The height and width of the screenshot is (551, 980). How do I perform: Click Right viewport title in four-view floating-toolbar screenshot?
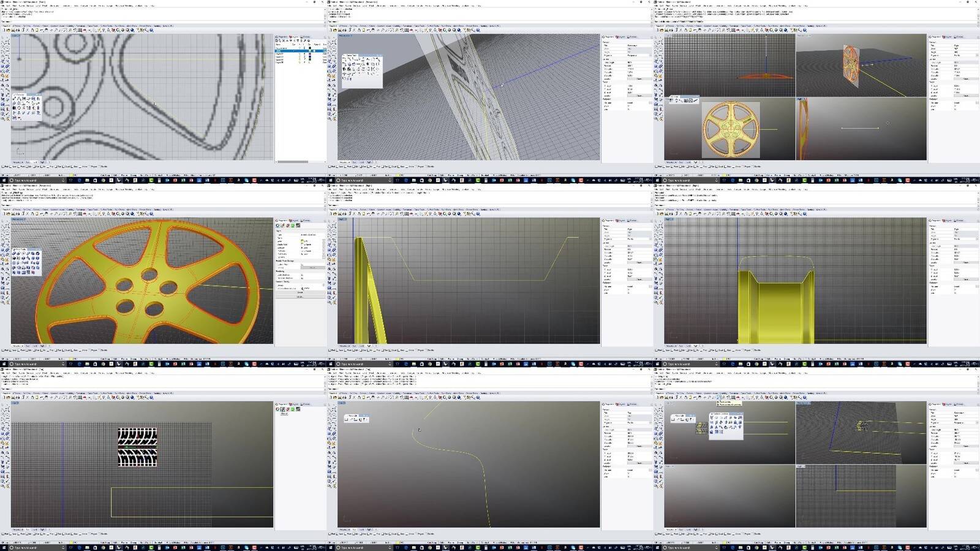[801, 466]
